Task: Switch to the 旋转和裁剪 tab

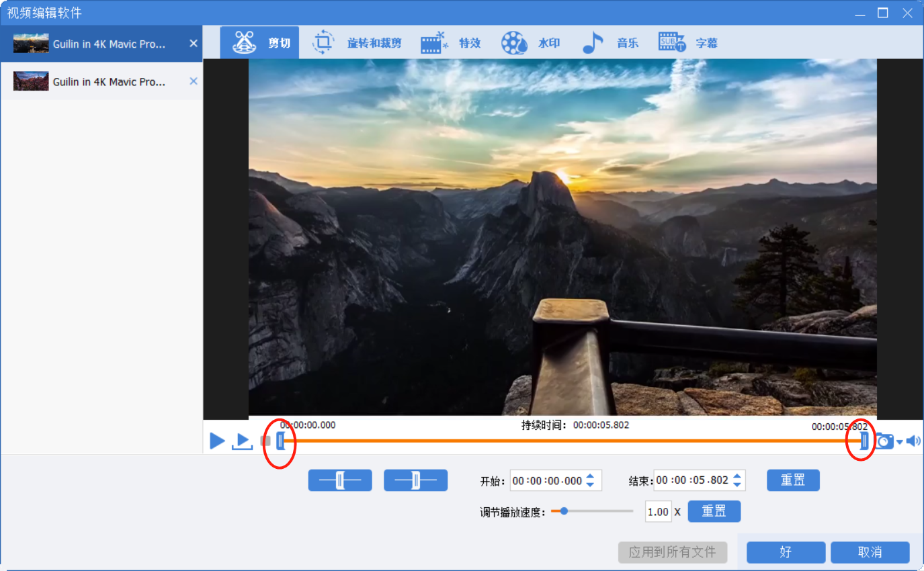Action: tap(357, 43)
